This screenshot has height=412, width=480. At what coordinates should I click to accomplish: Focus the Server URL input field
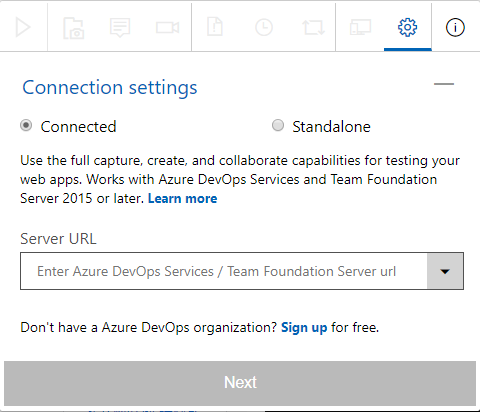(224, 271)
